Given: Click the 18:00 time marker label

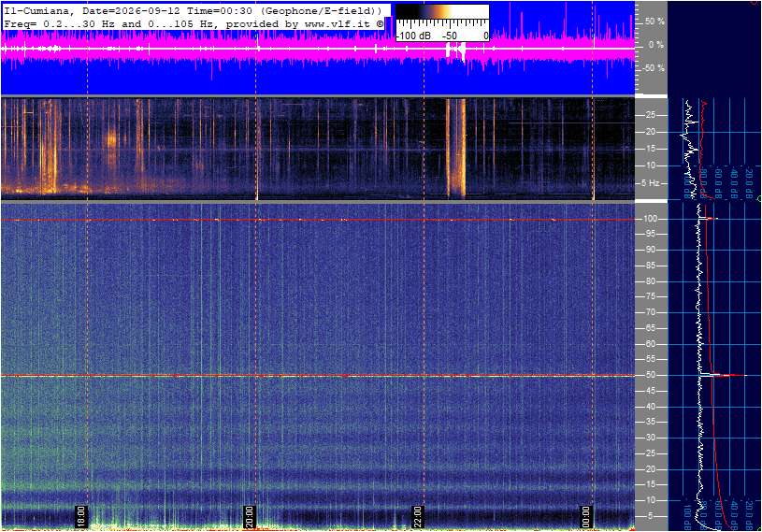Looking at the screenshot, I should point(80,516).
